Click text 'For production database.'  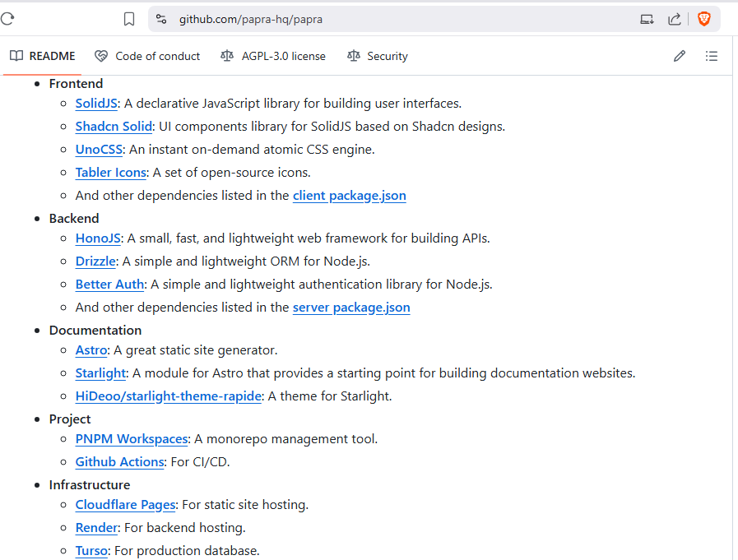click(x=187, y=551)
